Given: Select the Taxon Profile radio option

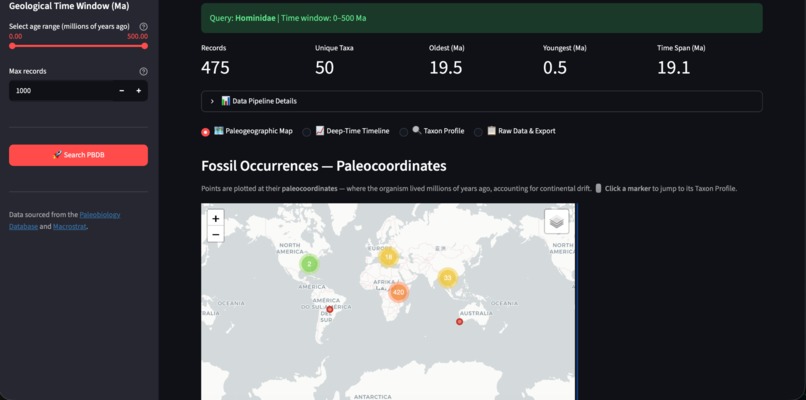Looking at the screenshot, I should pos(432,132).
